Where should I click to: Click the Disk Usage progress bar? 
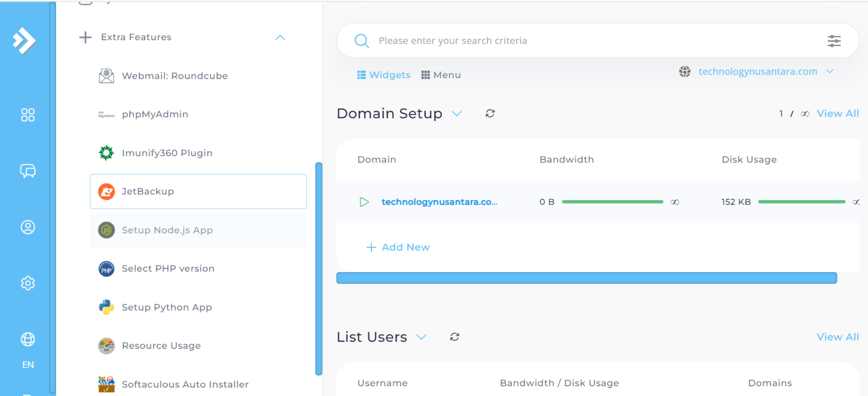coord(802,202)
